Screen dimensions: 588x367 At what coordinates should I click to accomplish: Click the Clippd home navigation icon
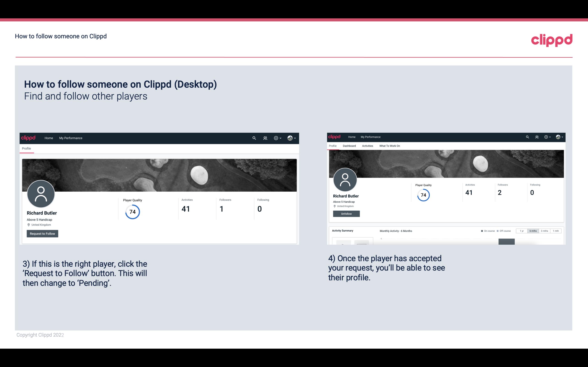pyautogui.click(x=28, y=138)
